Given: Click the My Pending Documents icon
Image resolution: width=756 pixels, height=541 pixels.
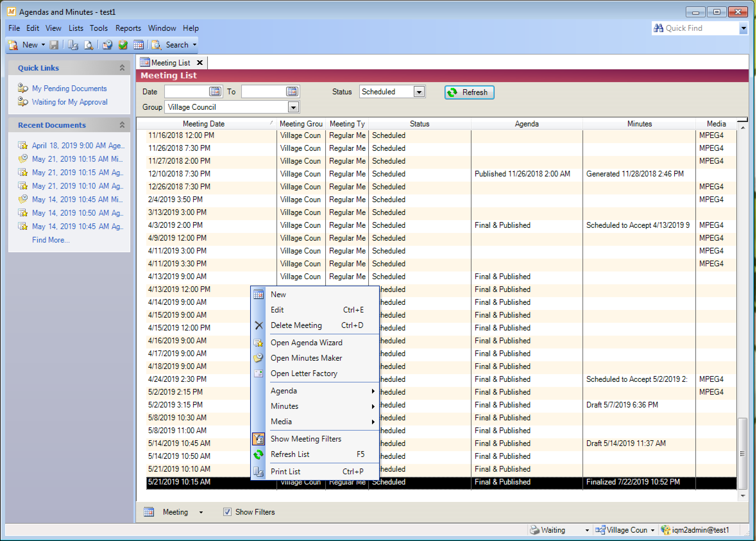Looking at the screenshot, I should [x=23, y=88].
